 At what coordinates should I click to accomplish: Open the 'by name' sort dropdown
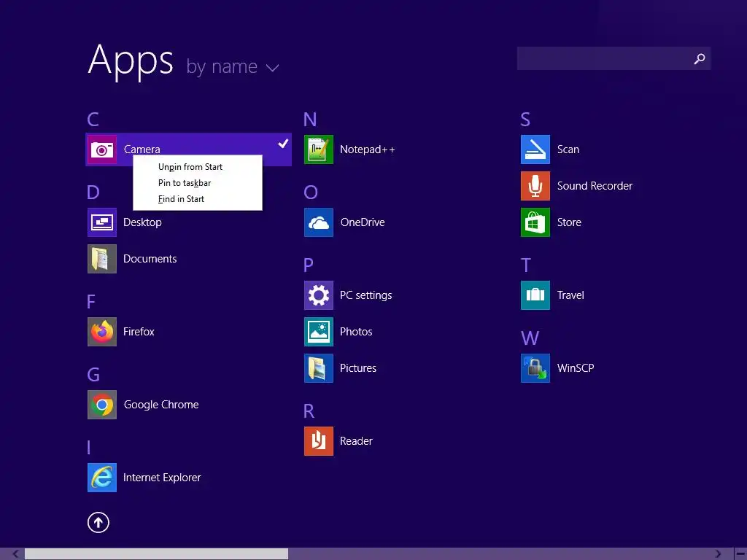pyautogui.click(x=233, y=67)
